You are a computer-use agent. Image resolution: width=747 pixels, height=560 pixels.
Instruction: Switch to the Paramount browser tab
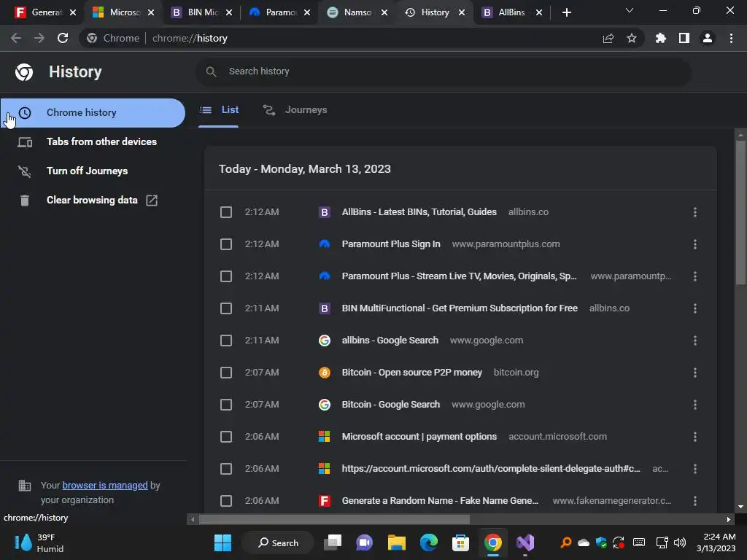click(279, 12)
